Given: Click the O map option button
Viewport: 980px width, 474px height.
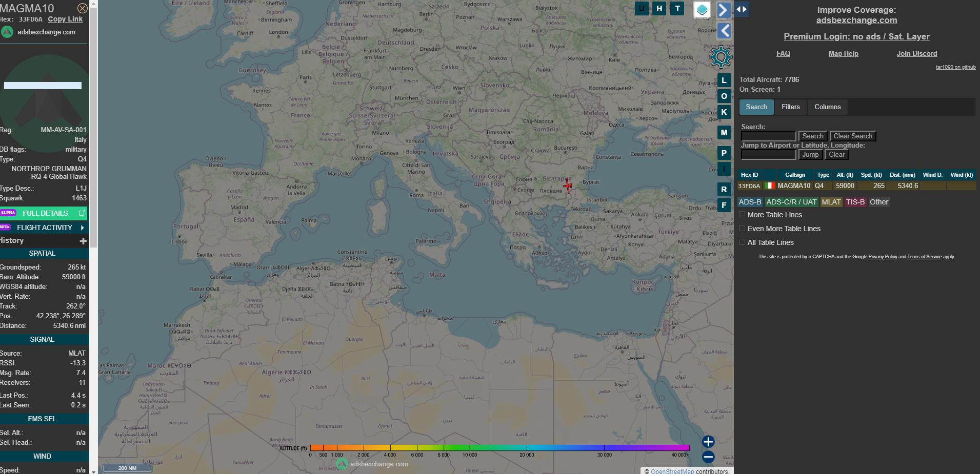Looking at the screenshot, I should pos(724,96).
